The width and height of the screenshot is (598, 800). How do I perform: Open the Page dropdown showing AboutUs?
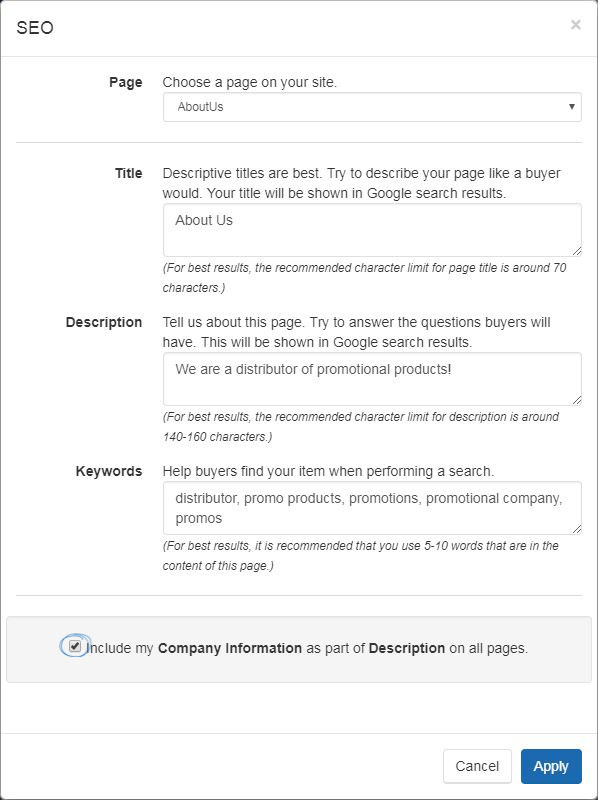[x=372, y=107]
